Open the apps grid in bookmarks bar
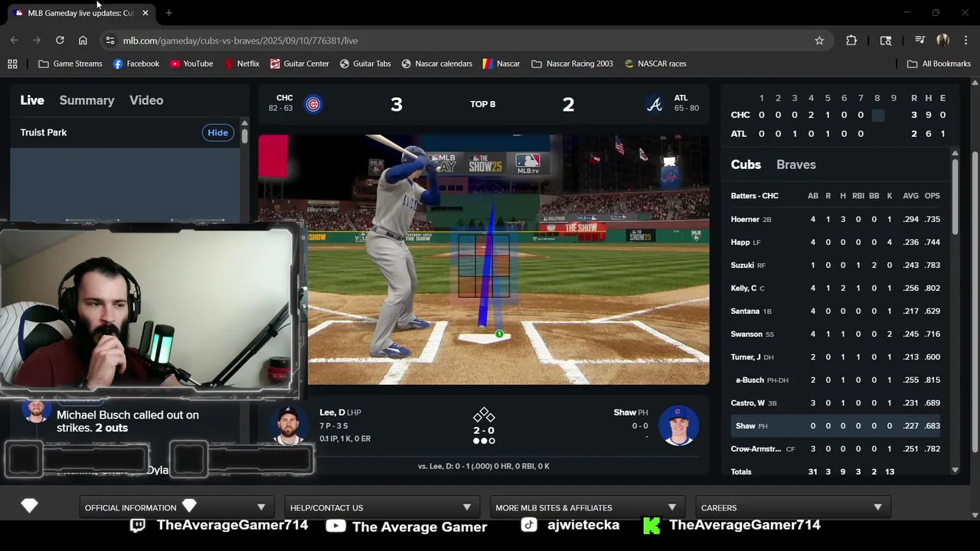The image size is (980, 551). pos(12,64)
